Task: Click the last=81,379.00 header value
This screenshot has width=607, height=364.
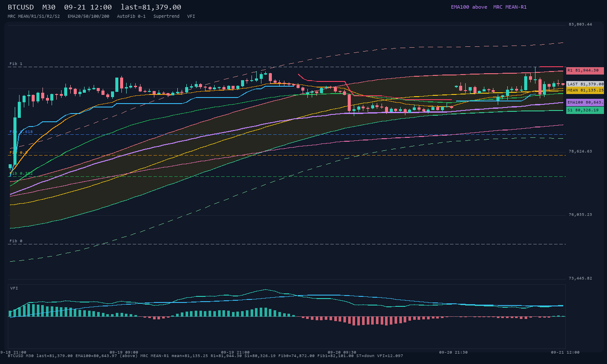Action: coord(151,7)
